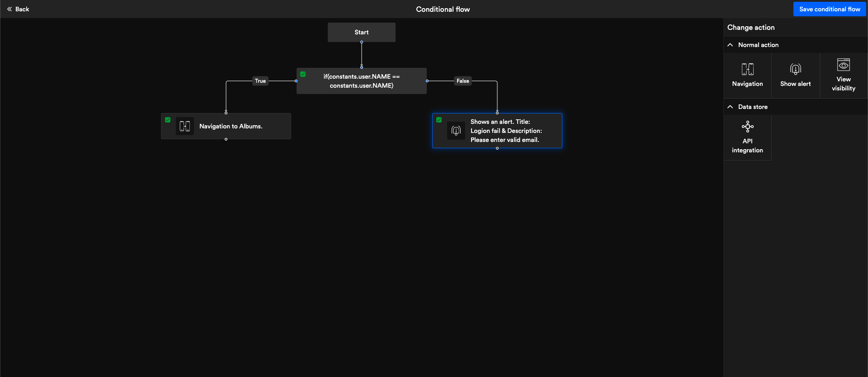
Task: Pick the API integration action icon
Action: [x=747, y=127]
